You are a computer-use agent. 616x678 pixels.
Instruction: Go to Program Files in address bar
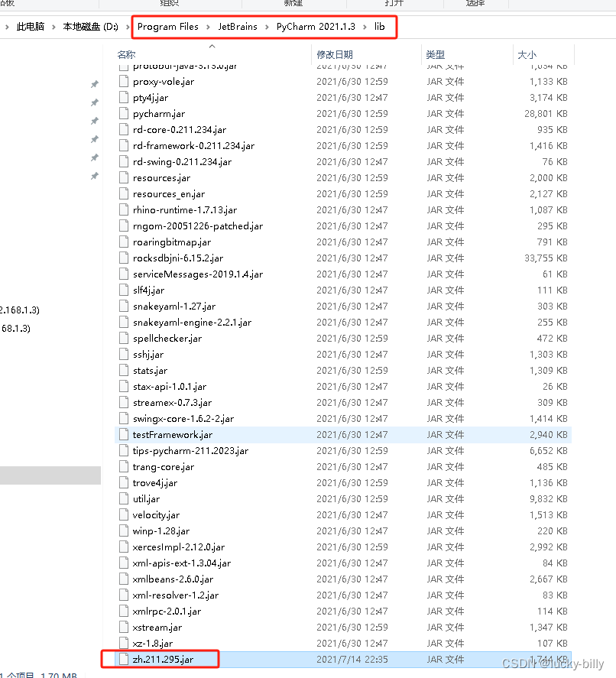(x=167, y=27)
